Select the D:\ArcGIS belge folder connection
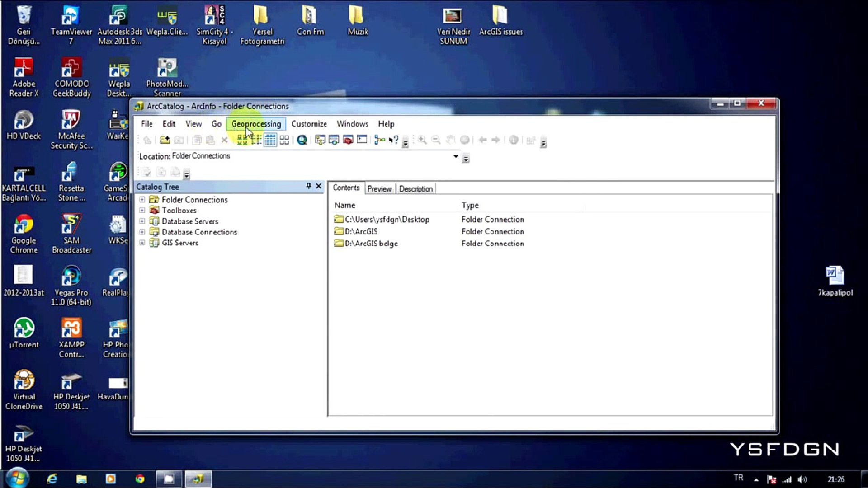 [371, 244]
